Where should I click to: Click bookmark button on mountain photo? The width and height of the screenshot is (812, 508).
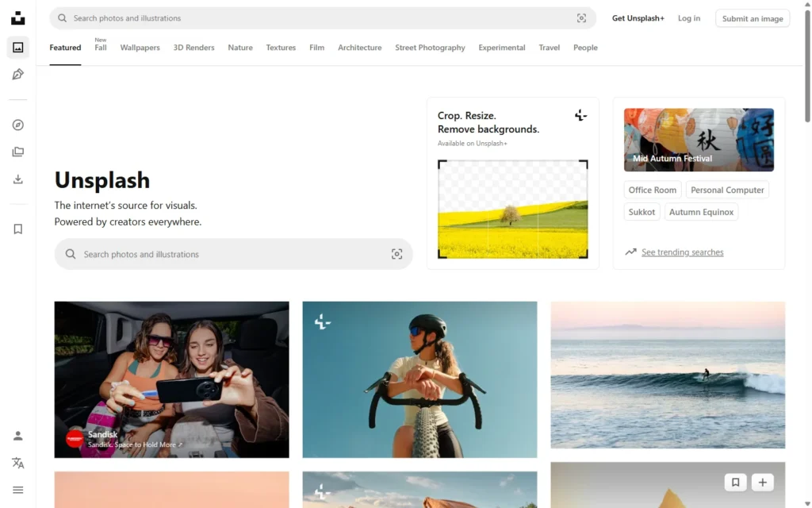point(735,483)
